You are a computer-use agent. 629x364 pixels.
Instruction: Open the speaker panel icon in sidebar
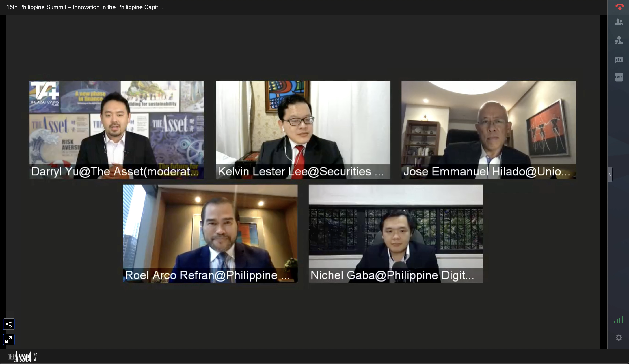point(619,40)
